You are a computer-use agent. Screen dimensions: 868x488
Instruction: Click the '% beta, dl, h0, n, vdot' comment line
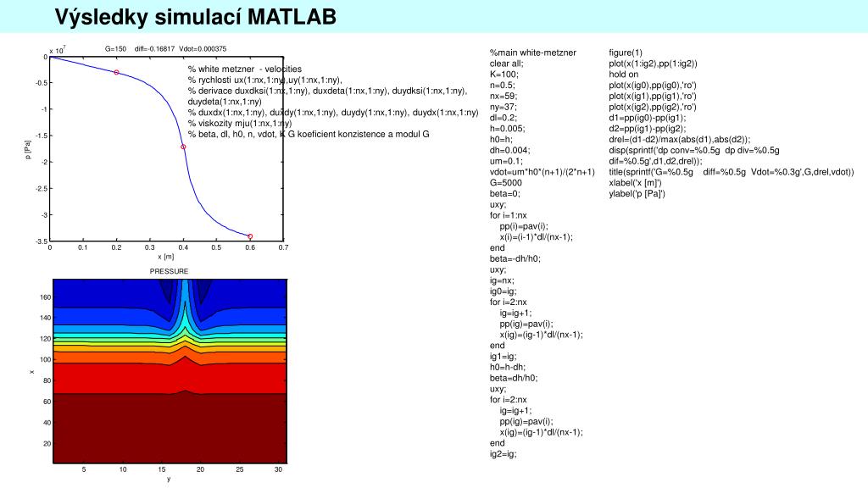(309, 134)
